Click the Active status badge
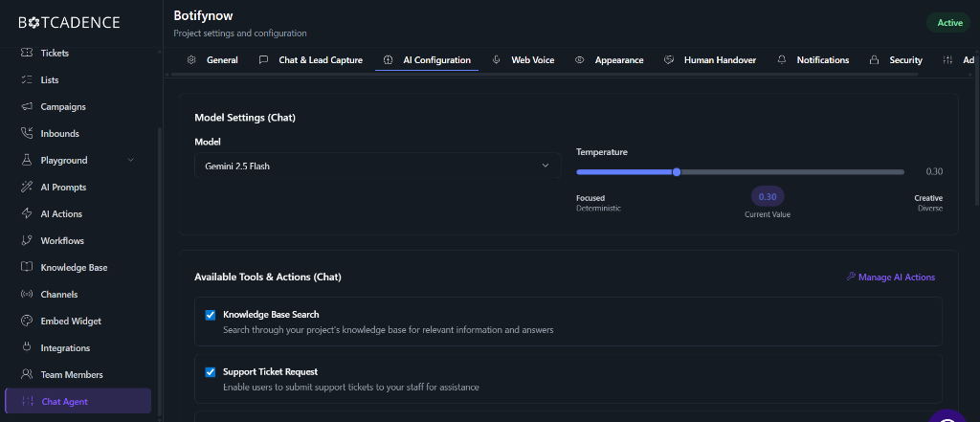Viewport: 980px width, 422px height. tap(948, 23)
